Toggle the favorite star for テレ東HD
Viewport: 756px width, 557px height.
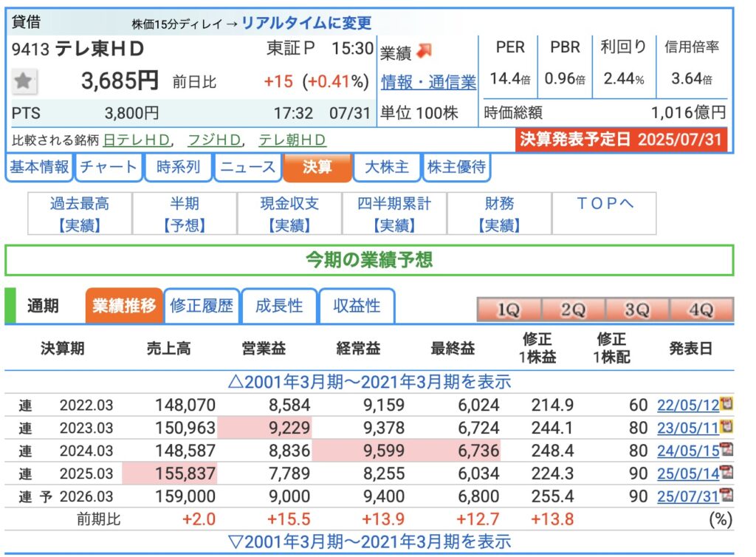24,81
